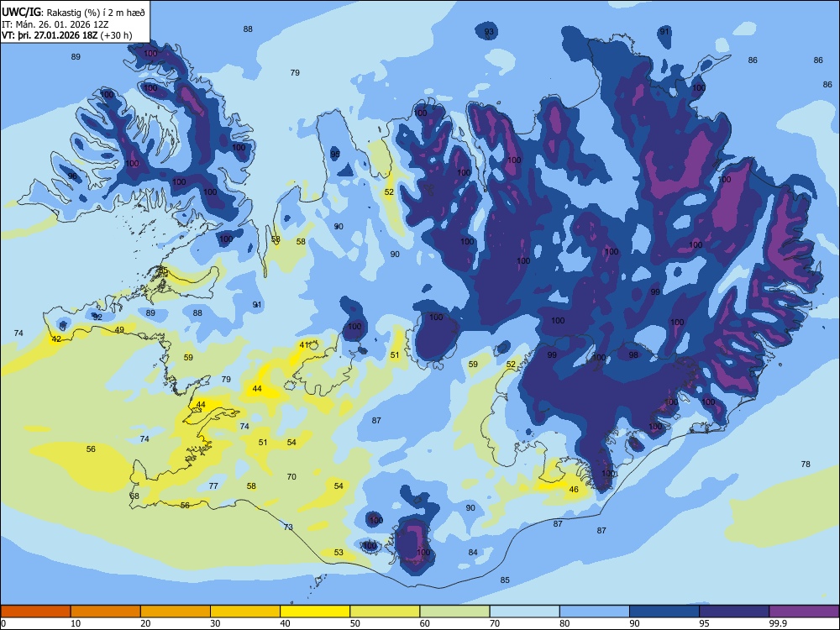
Task: Click the map value '73' on the south coast
Action: click(x=288, y=528)
